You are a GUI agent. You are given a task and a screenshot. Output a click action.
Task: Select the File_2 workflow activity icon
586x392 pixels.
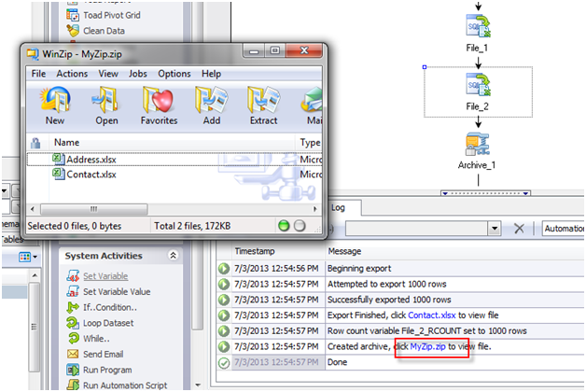[478, 84]
